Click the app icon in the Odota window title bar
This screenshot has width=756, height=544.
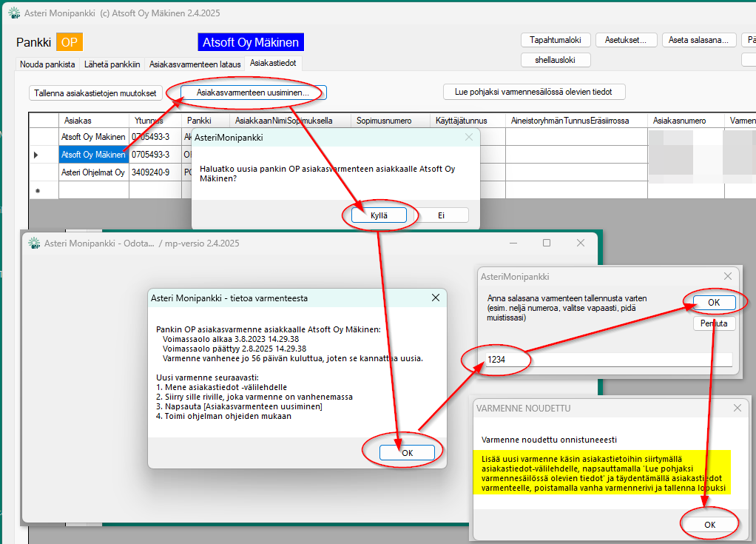pyautogui.click(x=34, y=243)
